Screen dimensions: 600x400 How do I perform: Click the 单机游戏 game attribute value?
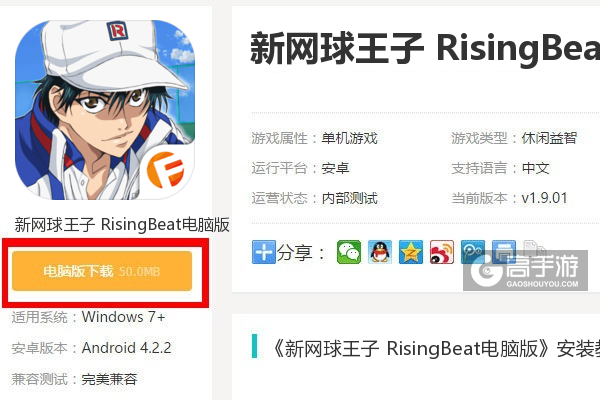349,138
